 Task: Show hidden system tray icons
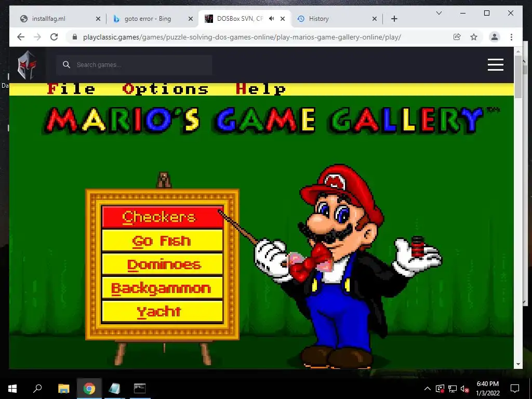[428, 389]
